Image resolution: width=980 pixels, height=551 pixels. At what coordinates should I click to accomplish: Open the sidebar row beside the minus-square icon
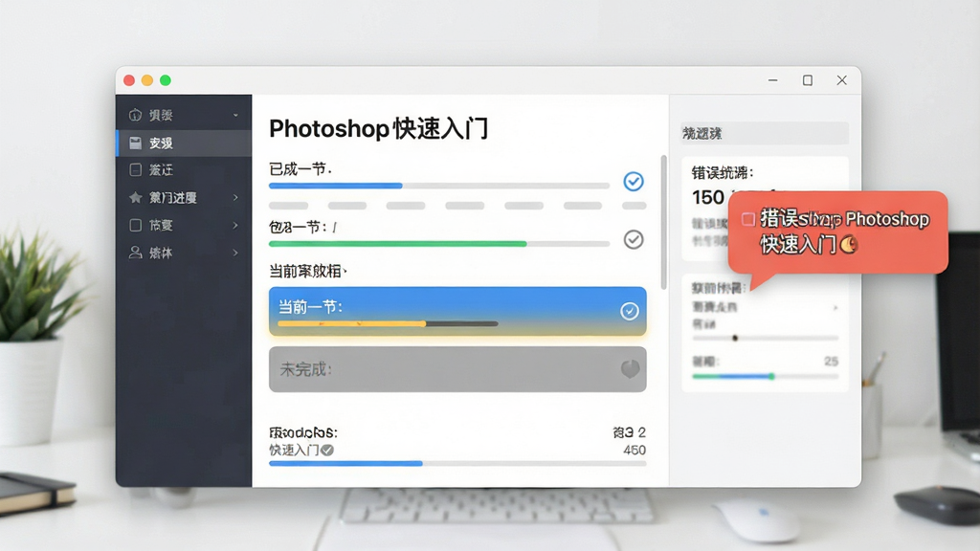coord(184,170)
